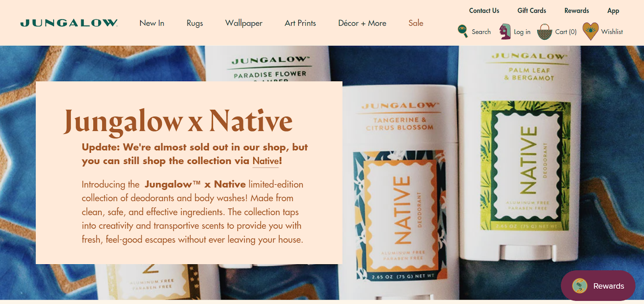Expand the Décor + More menu

coord(362,23)
